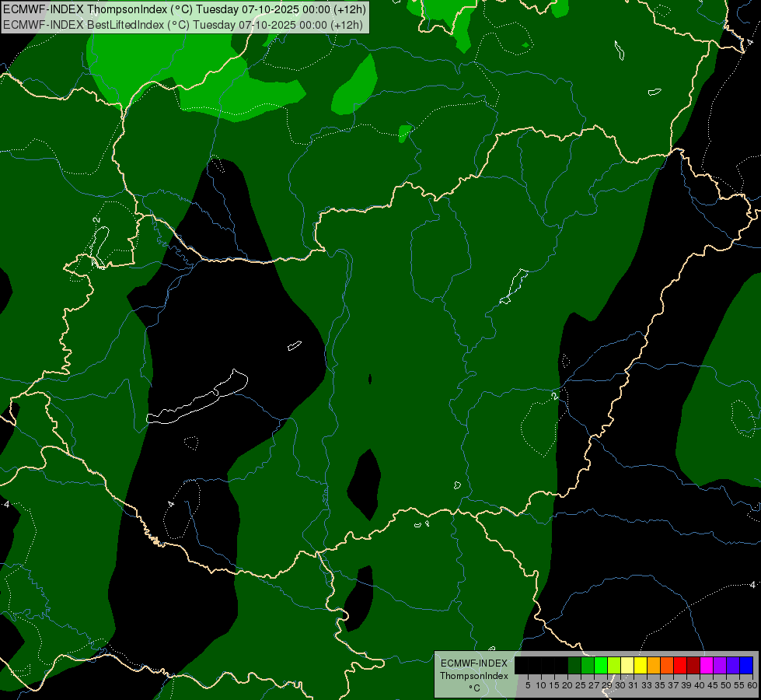
Task: Click the legend value 35
Action: point(660,685)
